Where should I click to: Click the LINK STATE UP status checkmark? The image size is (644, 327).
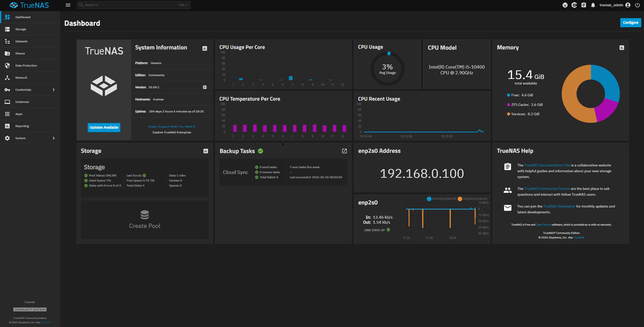pos(388,230)
